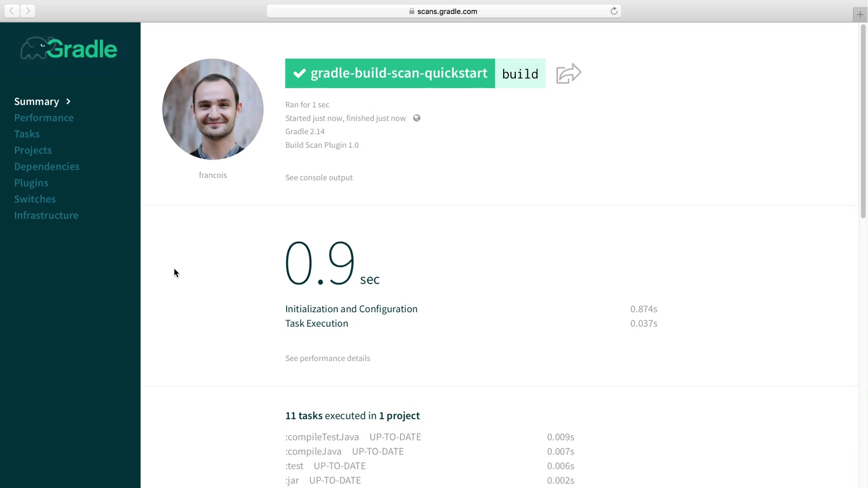Viewport: 868px width, 488px height.
Task: Open the Infrastructure section
Action: coord(46,215)
